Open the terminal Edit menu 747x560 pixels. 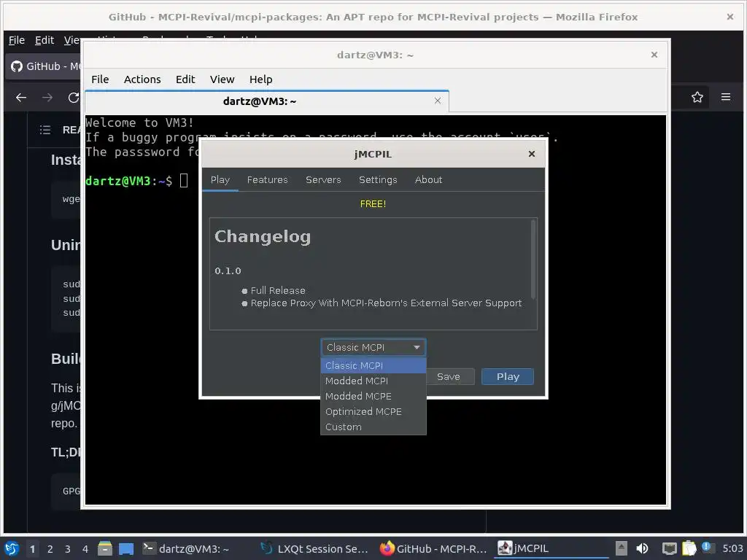[x=185, y=79]
